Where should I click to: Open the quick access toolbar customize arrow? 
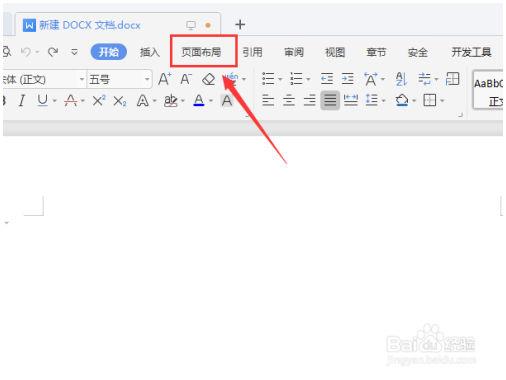tap(74, 52)
